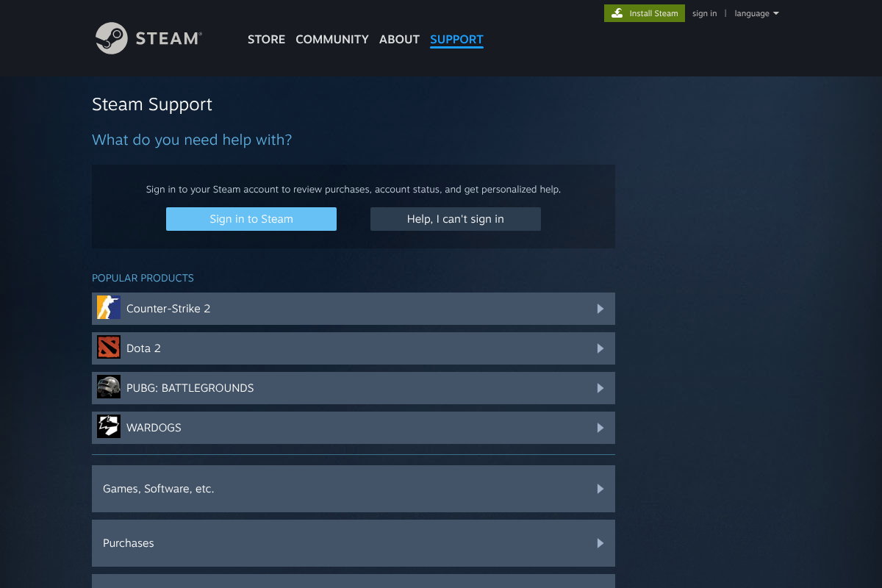Screen dimensions: 882x588
Task: Select the SUPPORT tab
Action: [456, 40]
